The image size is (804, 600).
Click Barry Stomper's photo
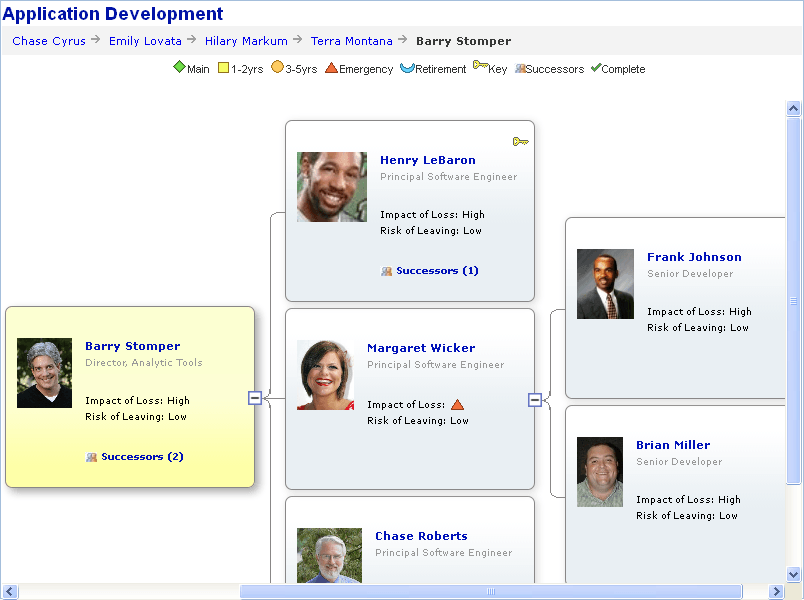point(44,373)
